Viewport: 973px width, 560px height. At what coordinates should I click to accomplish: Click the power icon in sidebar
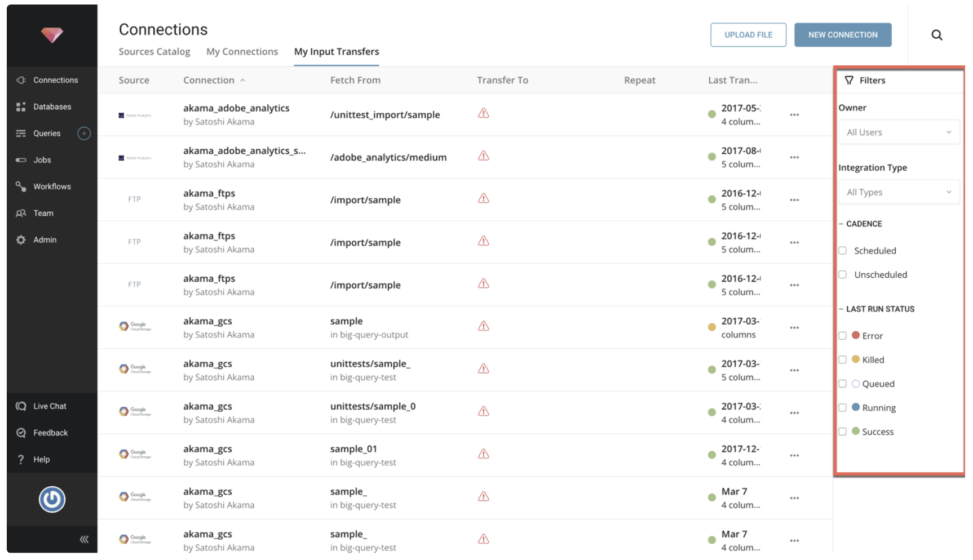pyautogui.click(x=52, y=499)
